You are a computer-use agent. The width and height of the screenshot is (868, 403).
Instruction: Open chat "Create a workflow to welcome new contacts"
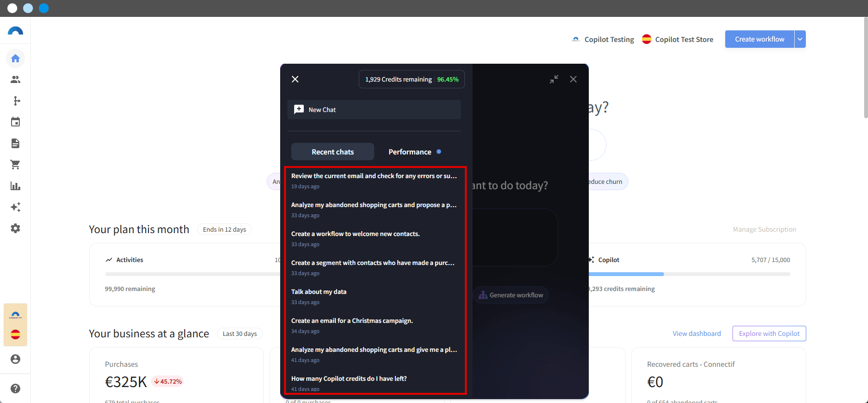[374, 238]
